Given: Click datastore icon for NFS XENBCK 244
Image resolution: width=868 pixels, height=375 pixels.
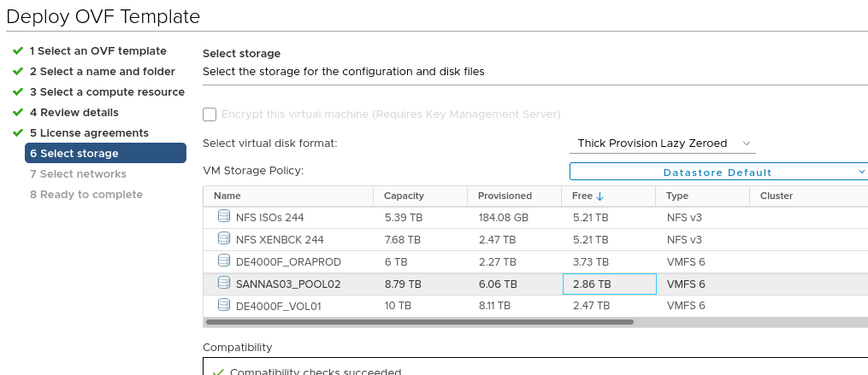Looking at the screenshot, I should (x=224, y=237).
